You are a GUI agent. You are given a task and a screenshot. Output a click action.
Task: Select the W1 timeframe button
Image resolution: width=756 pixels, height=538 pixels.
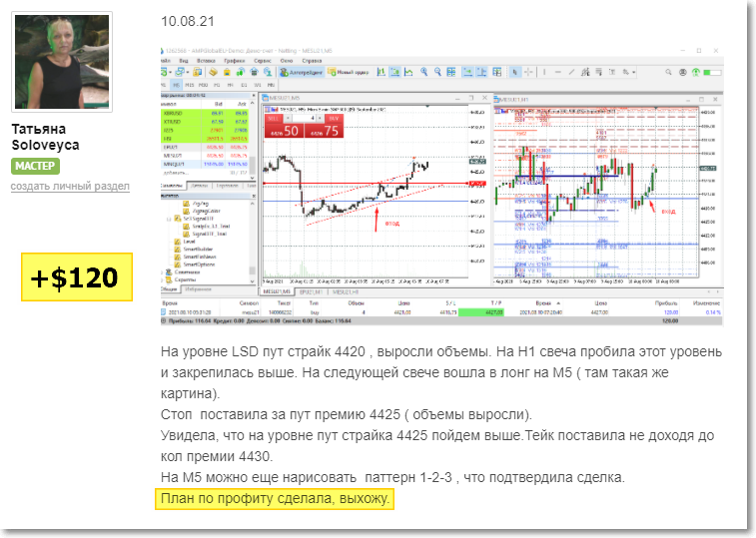coord(257,85)
